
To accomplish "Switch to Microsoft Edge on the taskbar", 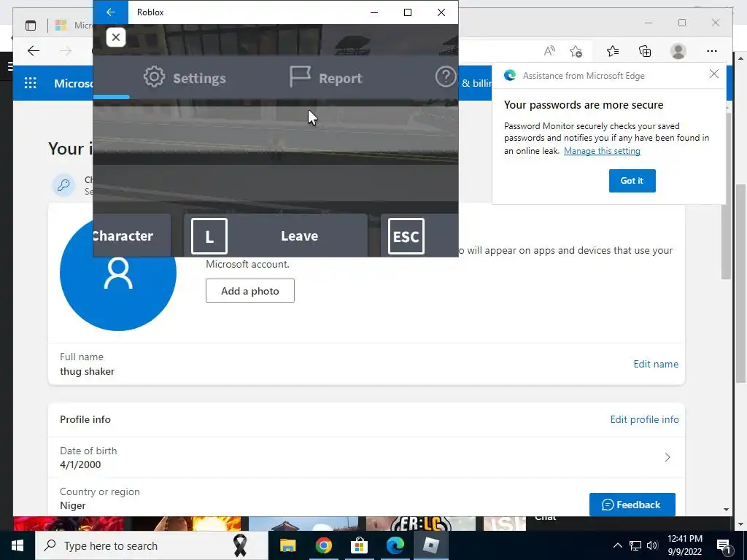I will [x=395, y=545].
